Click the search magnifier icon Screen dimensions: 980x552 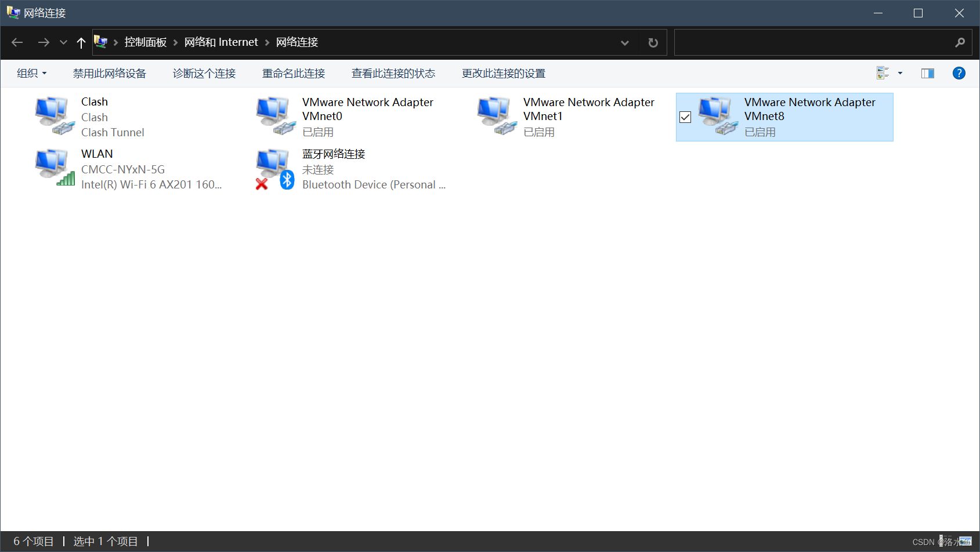(x=960, y=42)
